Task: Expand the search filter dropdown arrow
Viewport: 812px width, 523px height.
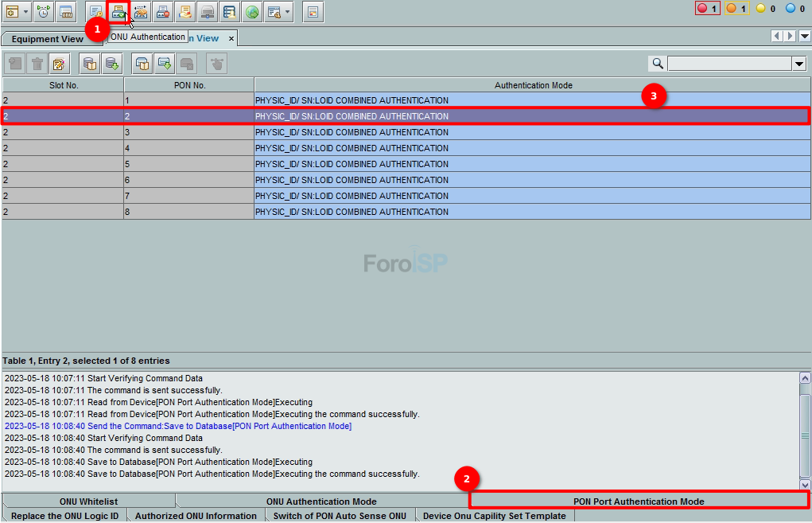Action: (798, 64)
